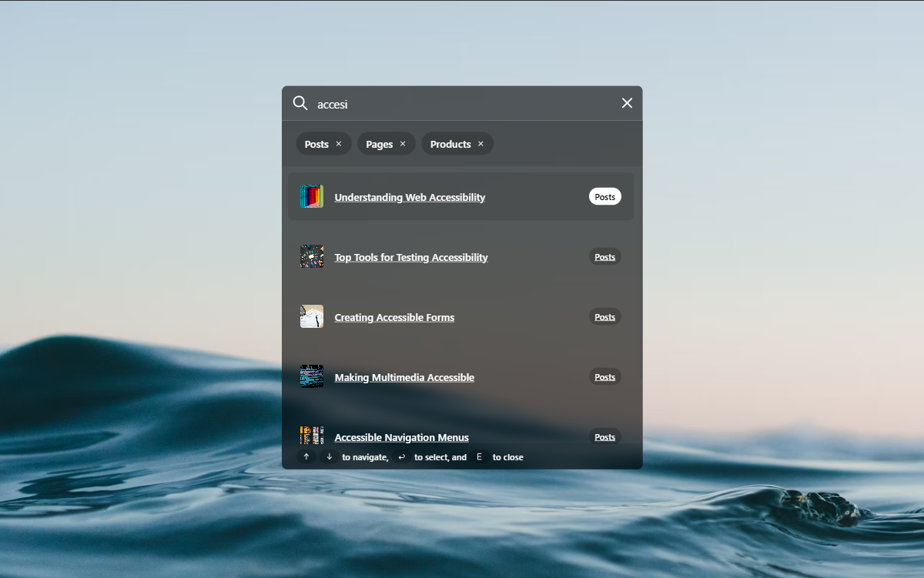The width and height of the screenshot is (924, 578).
Task: Remove the Pages filter chip
Action: click(403, 144)
